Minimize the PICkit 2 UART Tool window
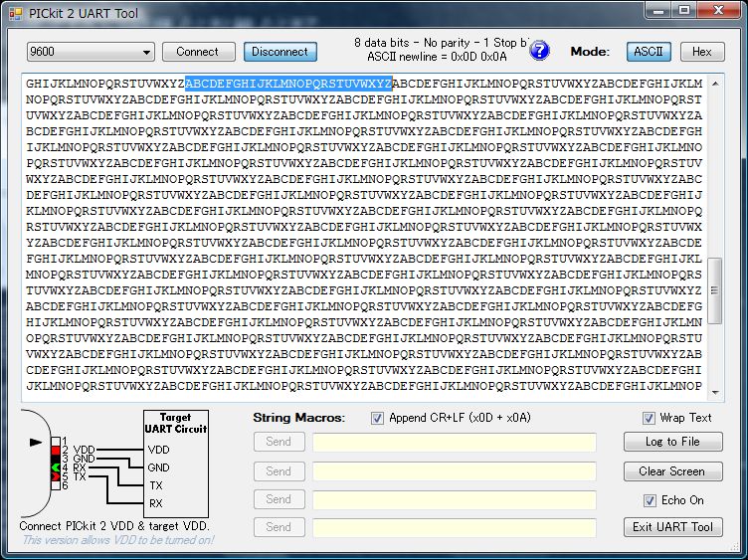The height and width of the screenshot is (560, 748). (x=658, y=10)
